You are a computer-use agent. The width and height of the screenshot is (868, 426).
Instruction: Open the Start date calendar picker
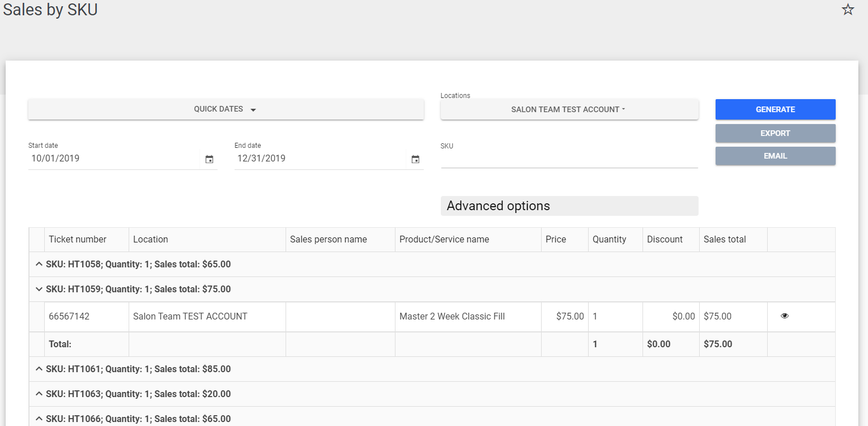pos(209,159)
